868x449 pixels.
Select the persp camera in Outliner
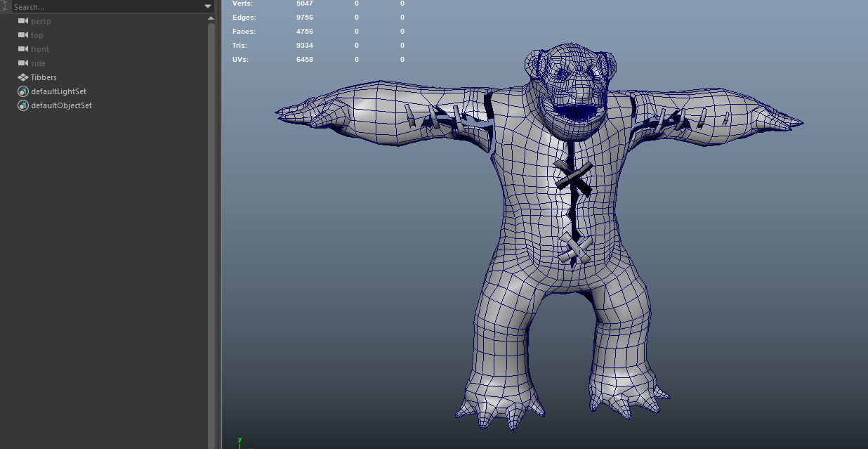41,21
